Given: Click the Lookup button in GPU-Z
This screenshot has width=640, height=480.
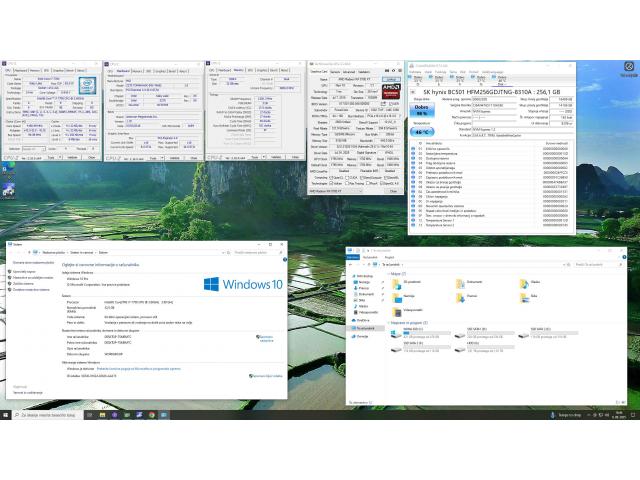Looking at the screenshot, I should point(391,79).
